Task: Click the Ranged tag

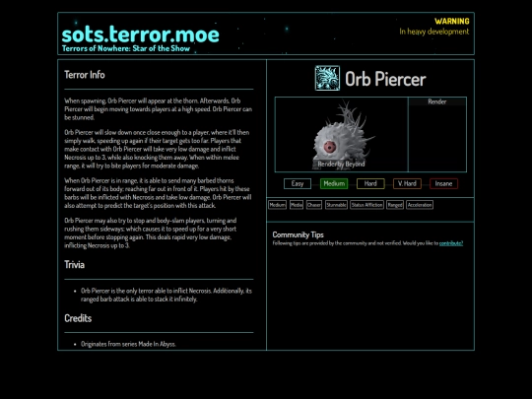Action: click(395, 205)
